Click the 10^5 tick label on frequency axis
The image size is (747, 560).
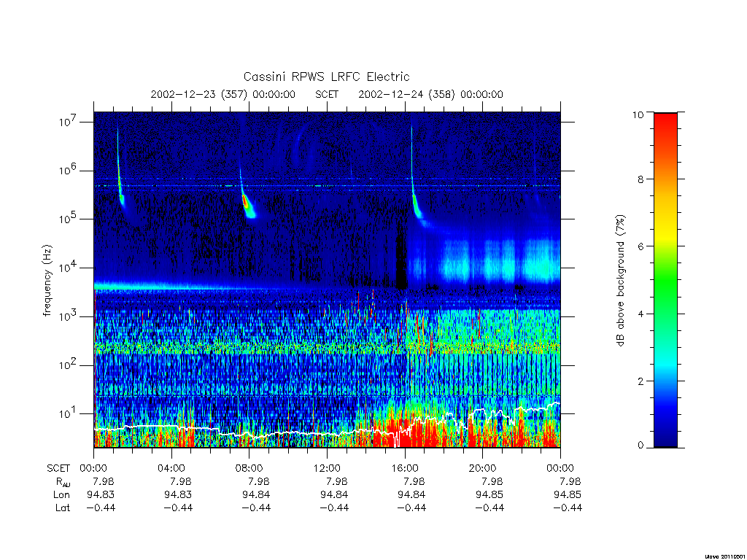[x=69, y=219]
